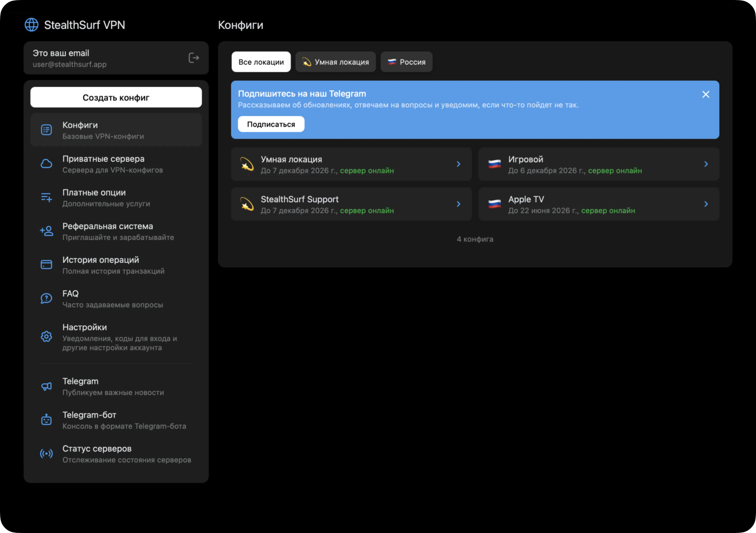The height and width of the screenshot is (533, 756).
Task: Open Статус серверов broadcast icon
Action: pyautogui.click(x=47, y=454)
